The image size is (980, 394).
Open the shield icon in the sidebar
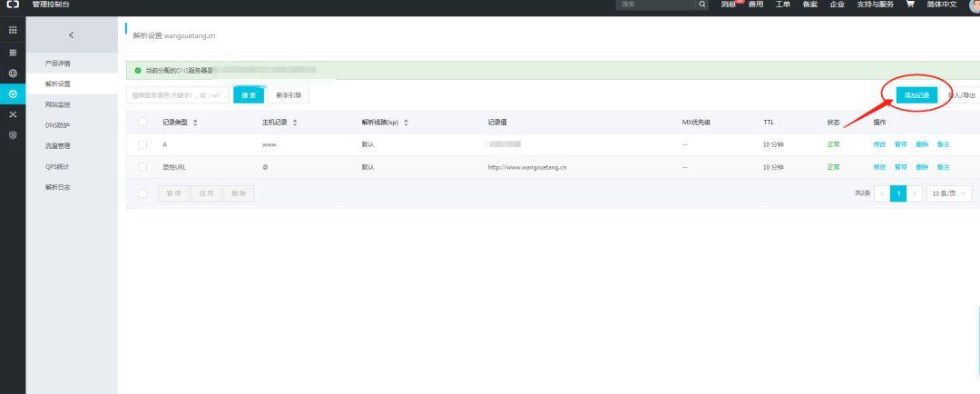[13, 135]
